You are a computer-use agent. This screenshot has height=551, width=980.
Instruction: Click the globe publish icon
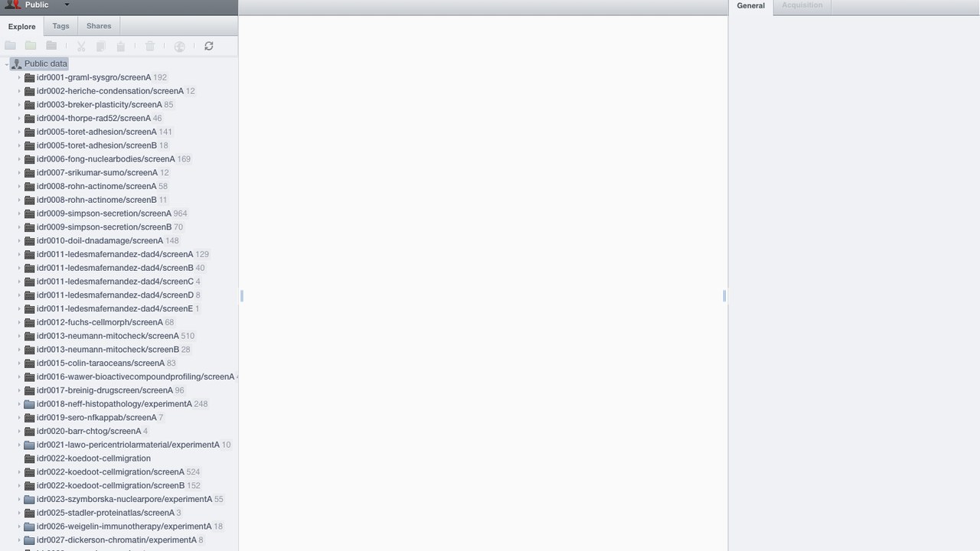[179, 46]
